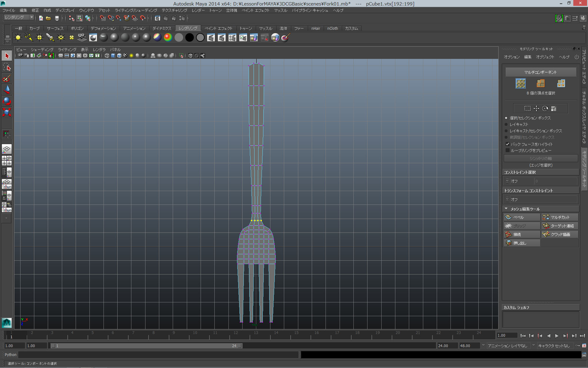Click the 押し出し extrude button
The width and height of the screenshot is (588, 368).
pyautogui.click(x=521, y=243)
